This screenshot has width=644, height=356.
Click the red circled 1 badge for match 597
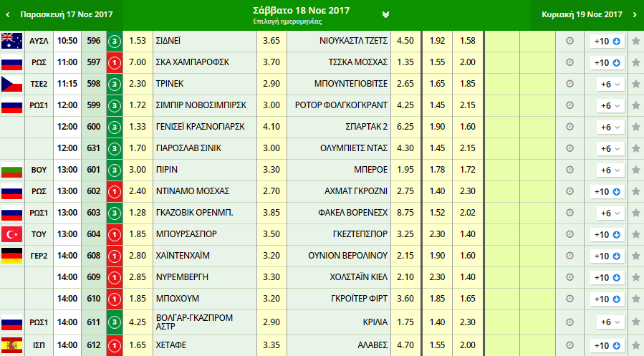[x=115, y=63]
